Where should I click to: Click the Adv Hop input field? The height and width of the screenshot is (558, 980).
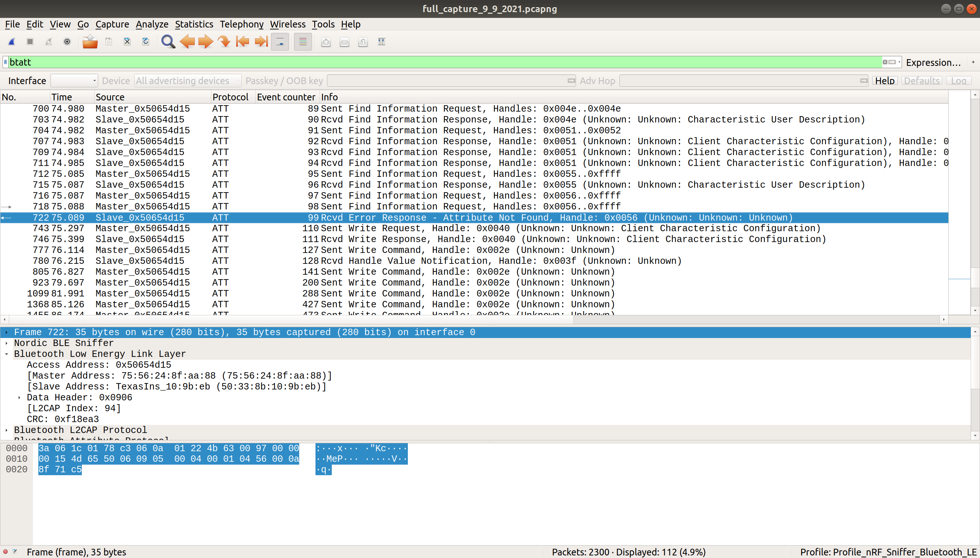743,81
